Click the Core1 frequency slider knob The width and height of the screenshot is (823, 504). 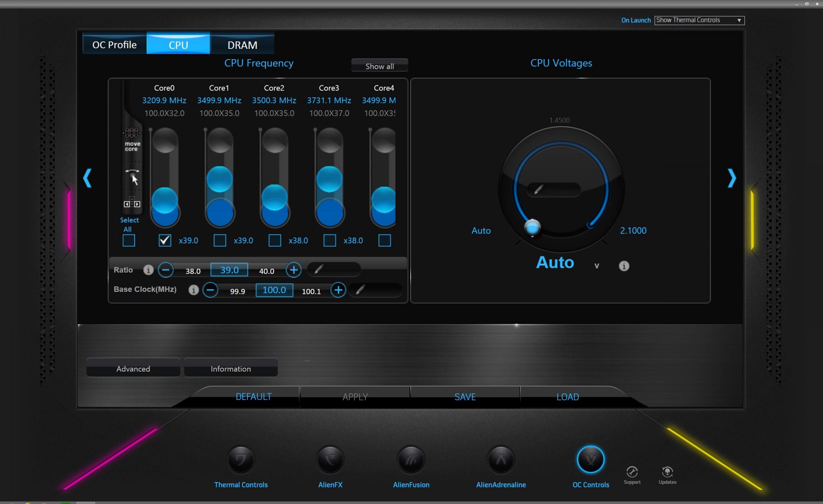[219, 179]
